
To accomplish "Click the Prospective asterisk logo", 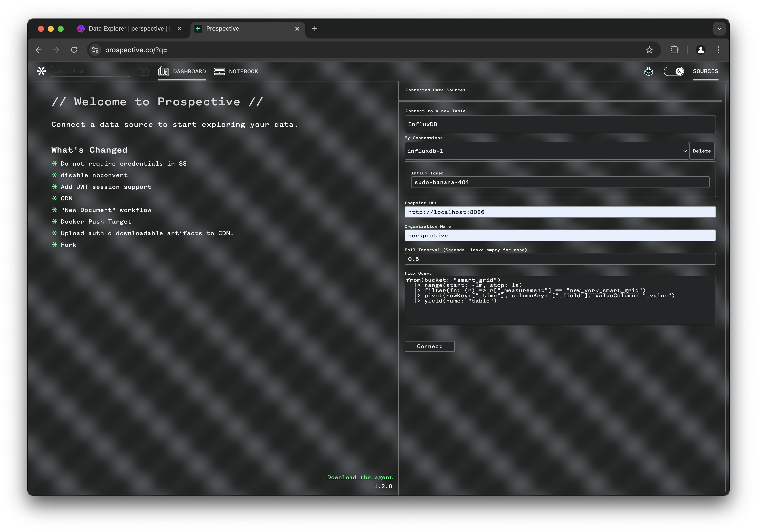I will tap(41, 71).
